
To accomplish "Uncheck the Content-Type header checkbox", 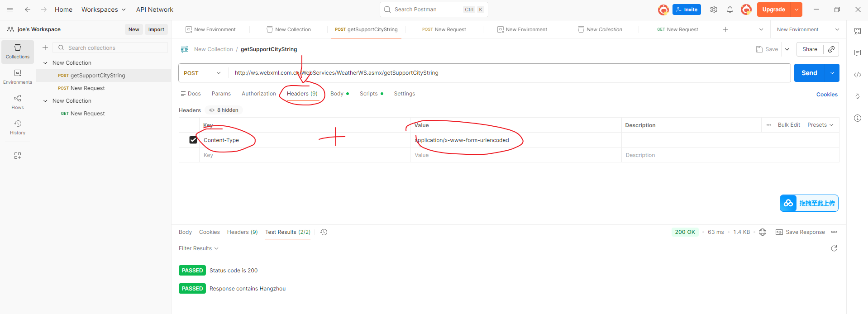I will tap(193, 140).
